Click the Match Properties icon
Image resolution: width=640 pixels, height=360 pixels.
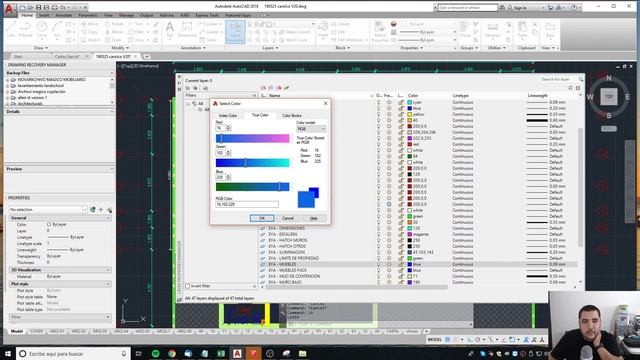[x=380, y=31]
